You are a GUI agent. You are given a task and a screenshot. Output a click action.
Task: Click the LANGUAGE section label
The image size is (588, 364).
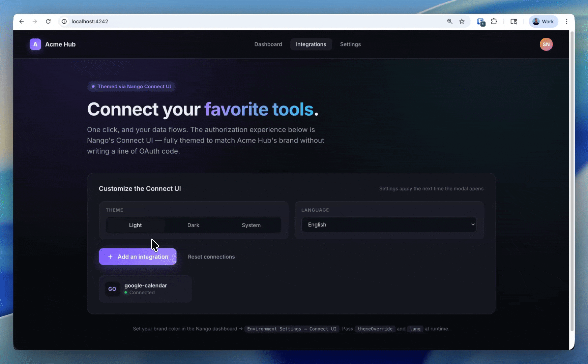coord(315,210)
